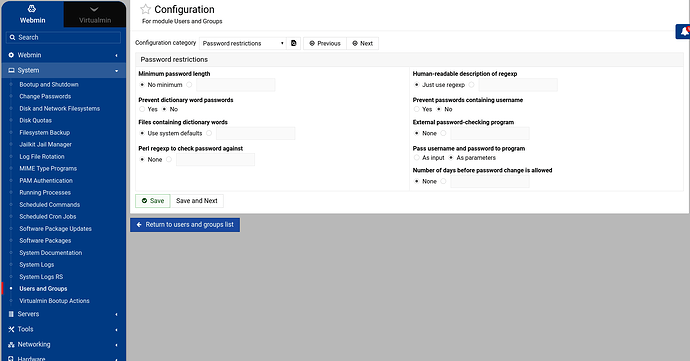Collapse the System menu arrow
Screen dimensions: 690x361
(x=116, y=71)
